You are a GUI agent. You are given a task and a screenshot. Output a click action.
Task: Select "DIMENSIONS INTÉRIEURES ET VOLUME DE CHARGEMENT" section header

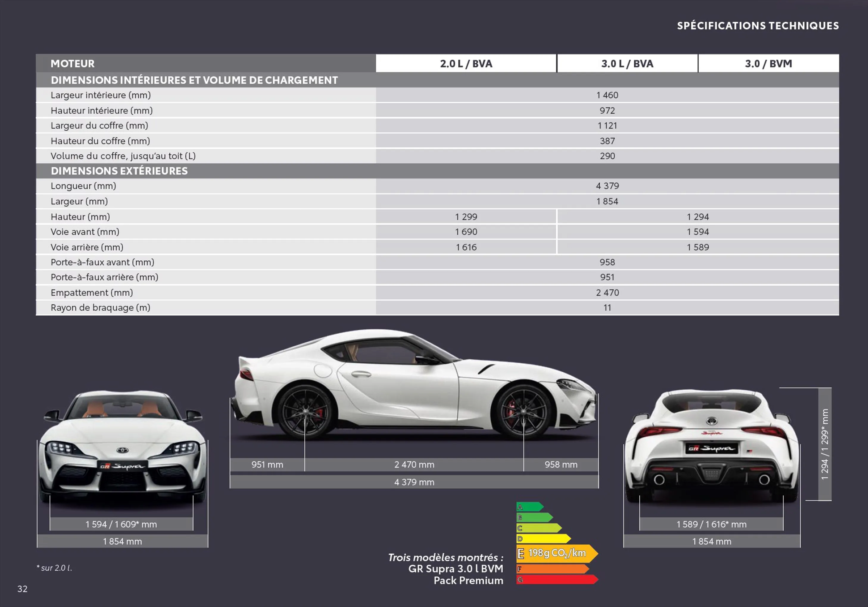[194, 80]
